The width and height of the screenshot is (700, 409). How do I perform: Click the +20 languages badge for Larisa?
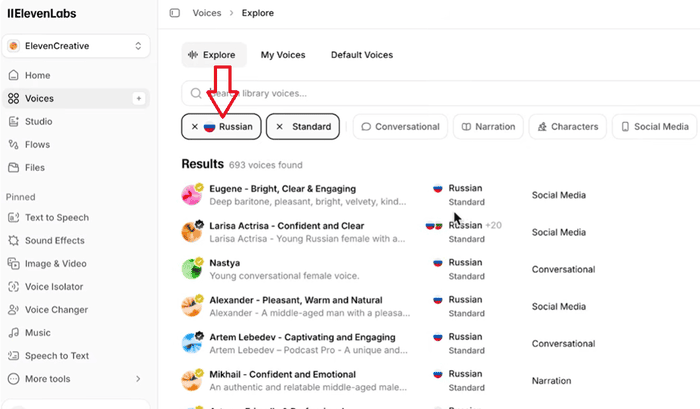pos(493,225)
